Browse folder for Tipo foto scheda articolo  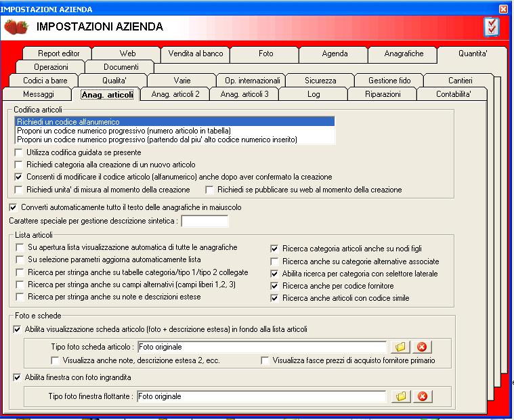click(x=400, y=347)
